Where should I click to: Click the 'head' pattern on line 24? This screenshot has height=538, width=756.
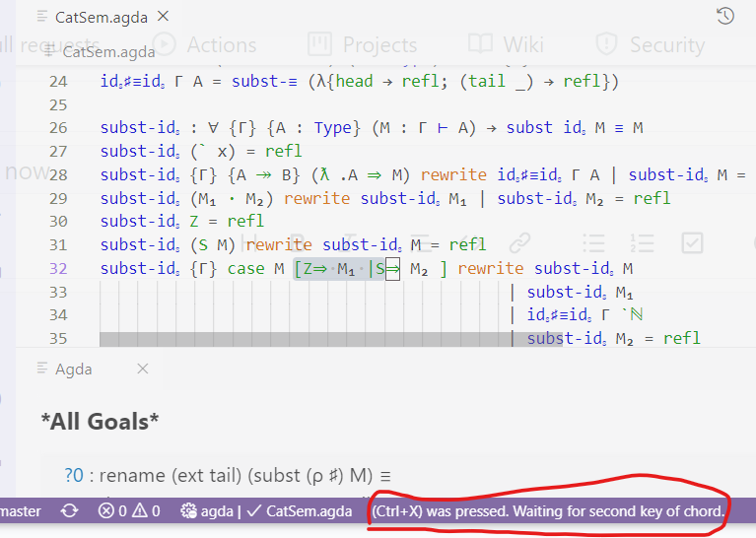355,82
